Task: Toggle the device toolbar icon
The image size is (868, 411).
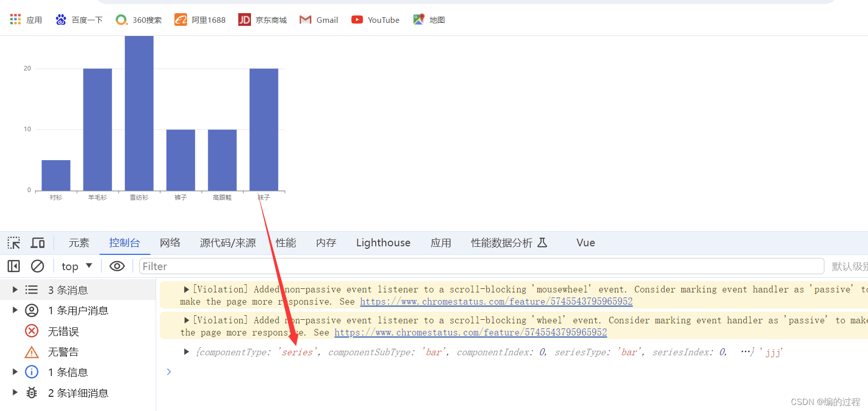Action: coord(38,243)
